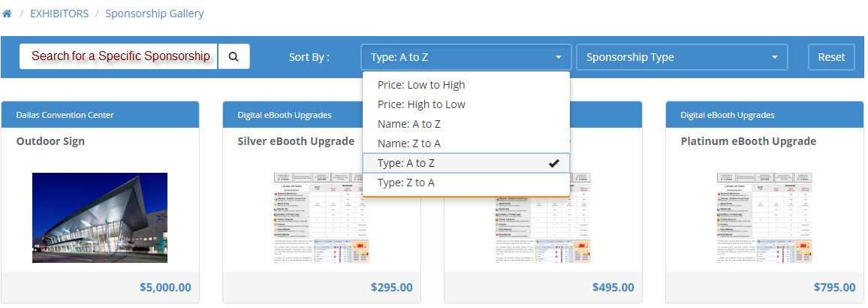
Task: Click the home icon in breadcrumb
Action: pos(7,14)
